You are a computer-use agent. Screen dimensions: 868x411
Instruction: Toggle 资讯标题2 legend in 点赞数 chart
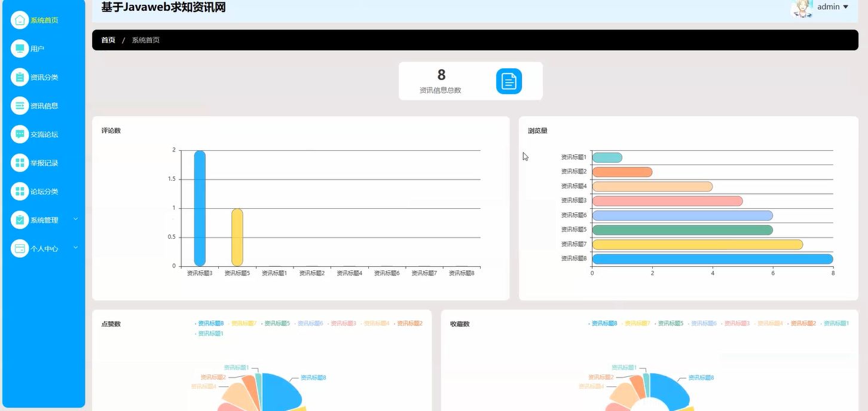pyautogui.click(x=408, y=324)
